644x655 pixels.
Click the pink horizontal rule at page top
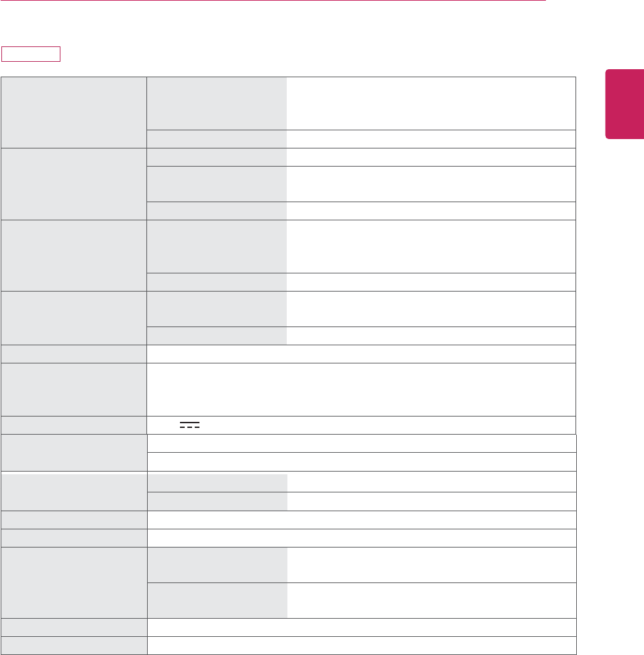click(272, 1)
